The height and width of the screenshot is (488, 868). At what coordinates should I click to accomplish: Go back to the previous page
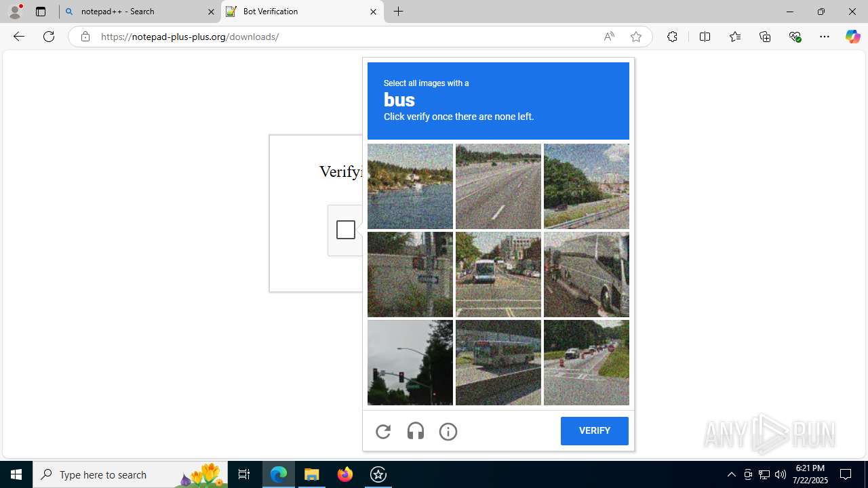click(x=18, y=37)
